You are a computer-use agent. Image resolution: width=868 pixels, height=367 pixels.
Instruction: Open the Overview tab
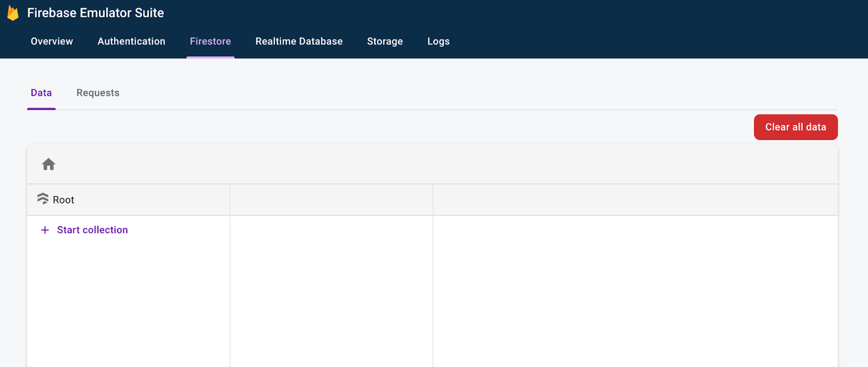click(x=52, y=41)
